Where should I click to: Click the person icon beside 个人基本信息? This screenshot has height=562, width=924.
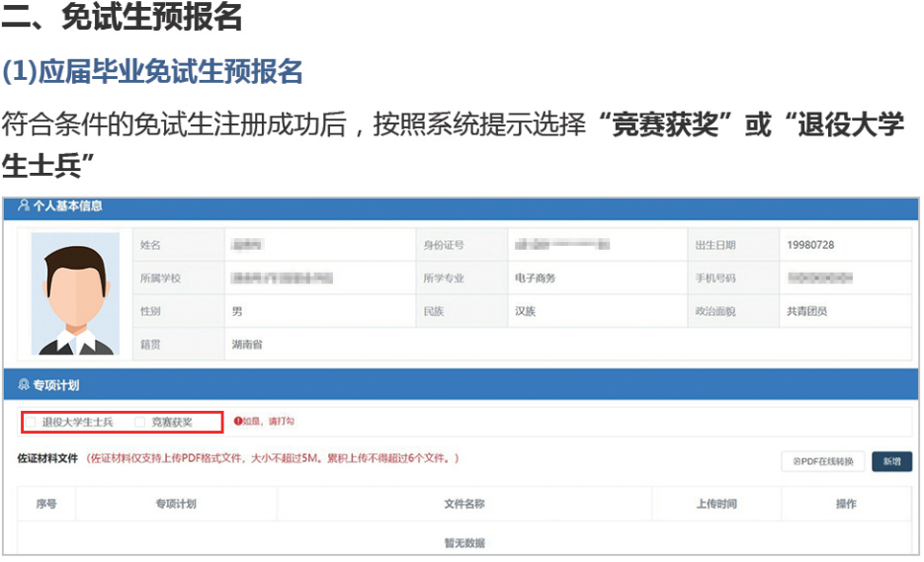24,206
